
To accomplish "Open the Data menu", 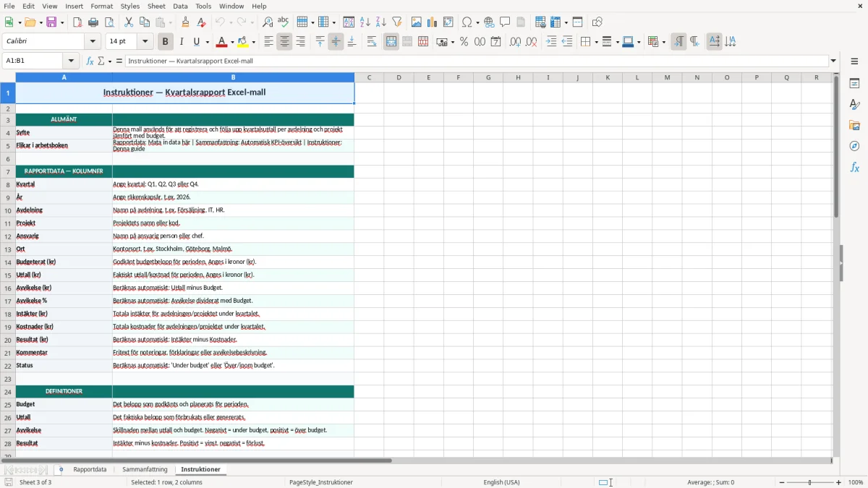I will click(180, 6).
